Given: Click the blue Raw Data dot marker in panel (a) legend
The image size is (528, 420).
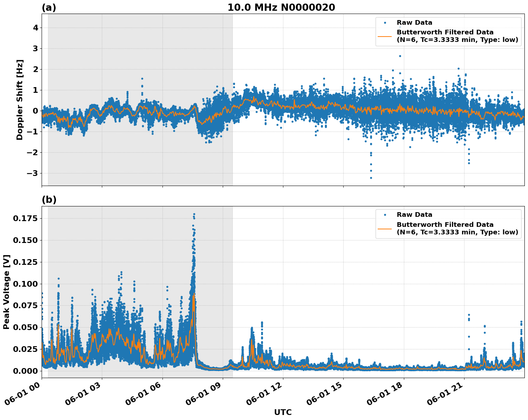Looking at the screenshot, I should [x=385, y=23].
